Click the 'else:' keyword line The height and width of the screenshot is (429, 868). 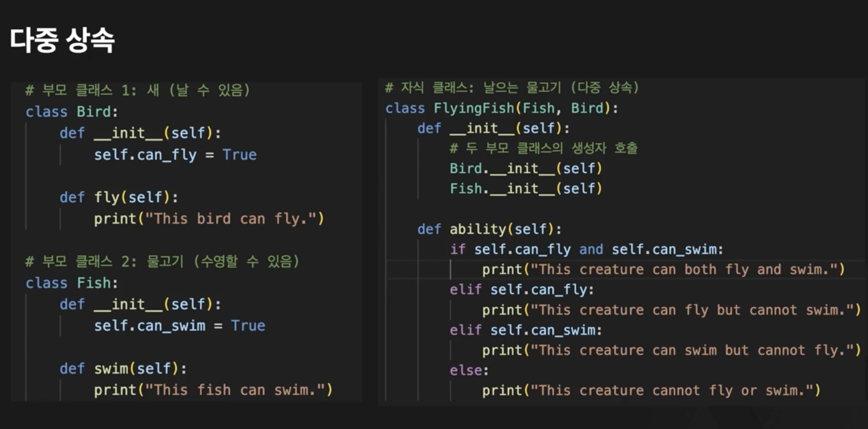pyautogui.click(x=469, y=371)
